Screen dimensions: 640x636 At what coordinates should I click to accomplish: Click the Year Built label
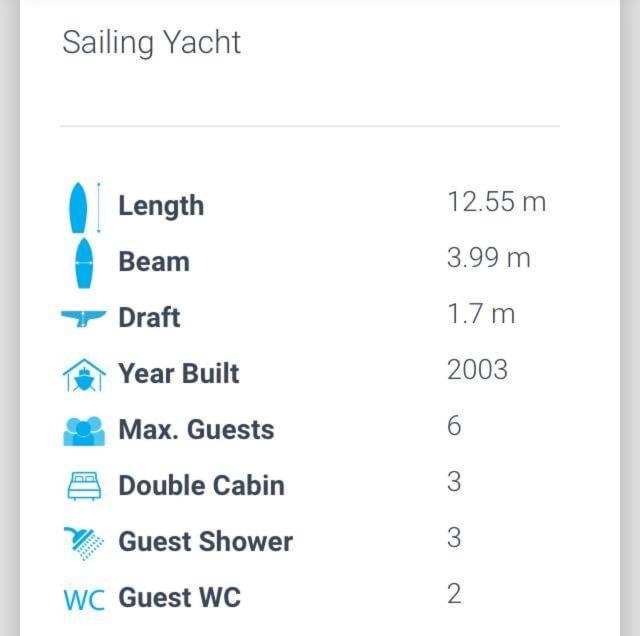tap(179, 374)
